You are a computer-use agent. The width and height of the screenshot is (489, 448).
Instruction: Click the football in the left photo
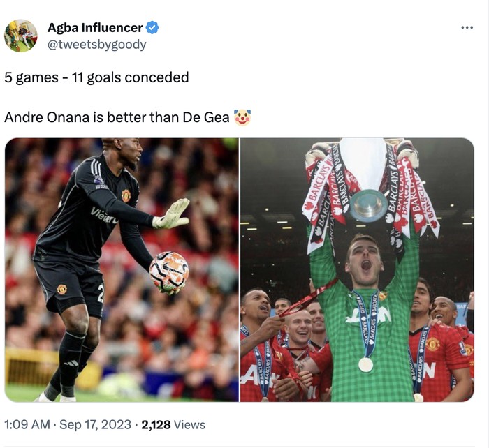(169, 273)
